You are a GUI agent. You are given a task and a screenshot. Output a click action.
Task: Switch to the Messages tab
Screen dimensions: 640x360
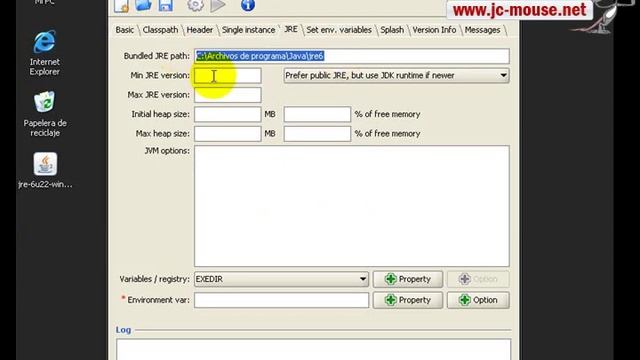[x=482, y=30]
